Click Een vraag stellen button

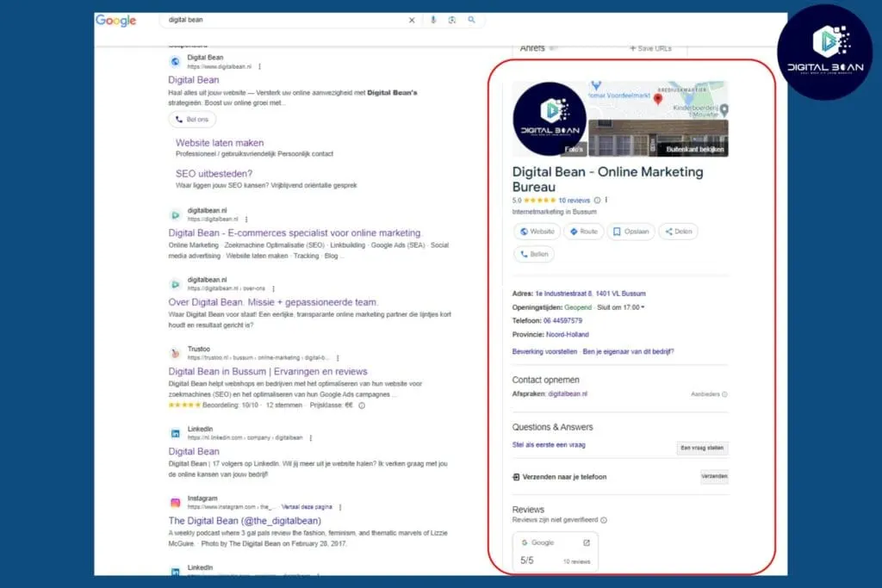(702, 448)
